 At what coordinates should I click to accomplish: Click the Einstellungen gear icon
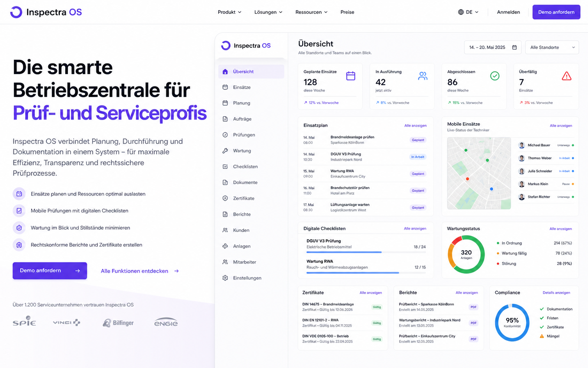(x=225, y=278)
